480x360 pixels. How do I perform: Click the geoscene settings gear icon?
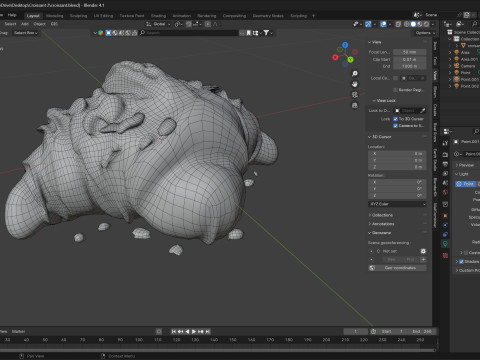[x=423, y=251]
